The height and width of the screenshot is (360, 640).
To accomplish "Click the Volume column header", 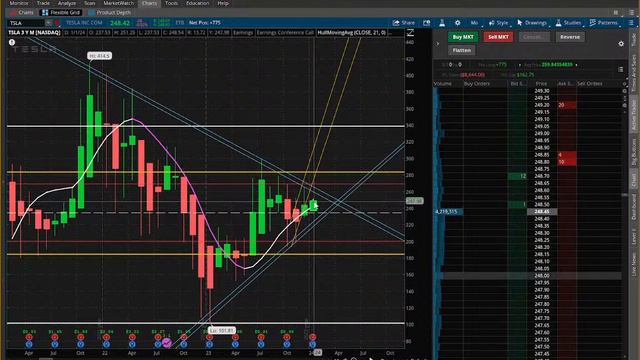I will [443, 84].
